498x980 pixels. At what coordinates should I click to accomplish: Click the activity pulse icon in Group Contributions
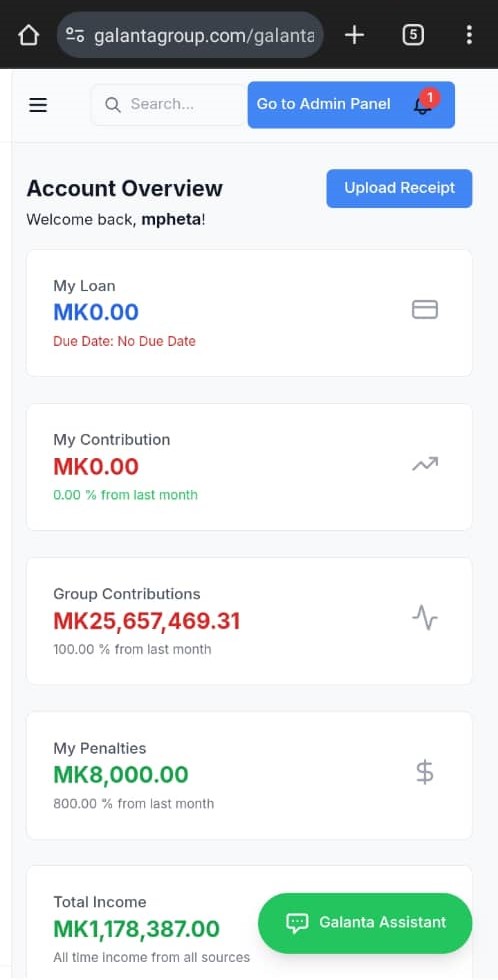[x=425, y=618]
